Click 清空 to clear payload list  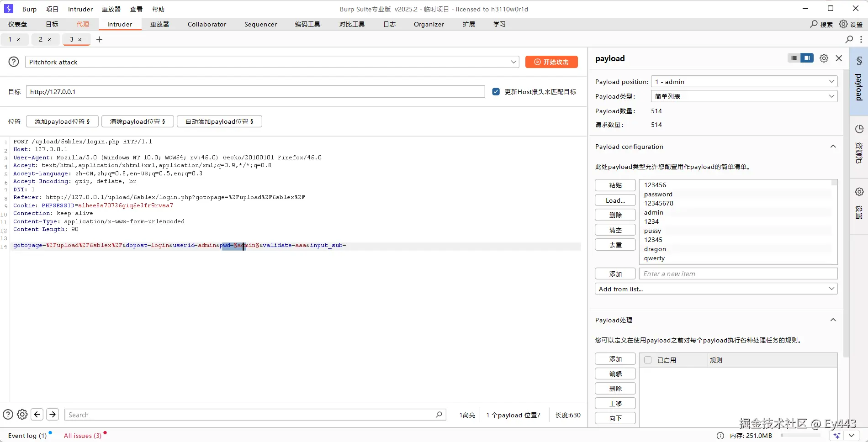tap(615, 230)
